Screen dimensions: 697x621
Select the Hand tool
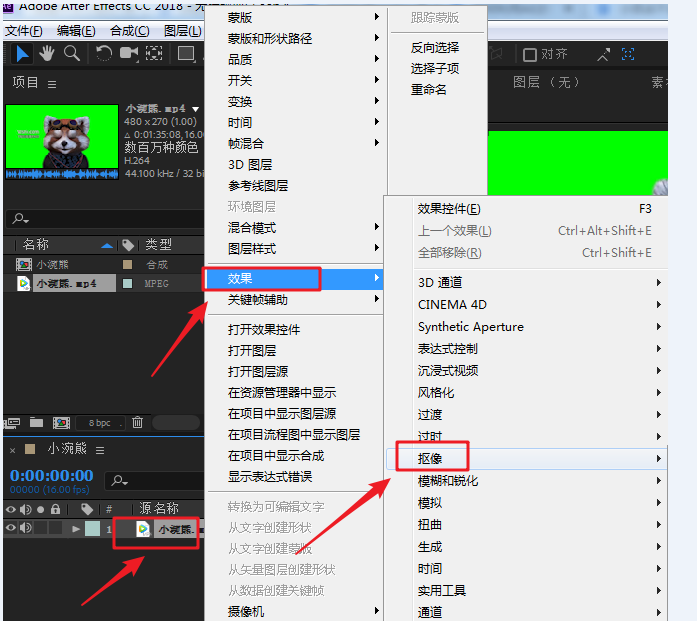click(x=47, y=54)
